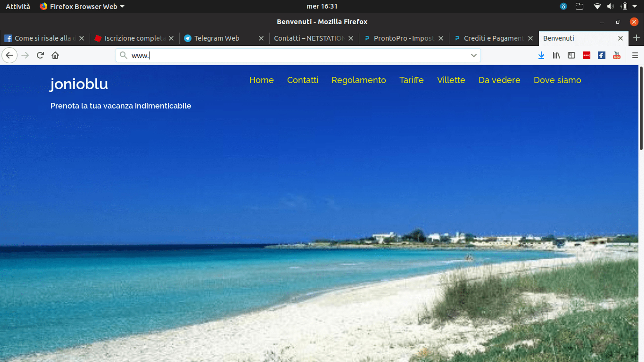Viewport: 644px width, 362px height.
Task: Reload the current page
Action: [40, 55]
